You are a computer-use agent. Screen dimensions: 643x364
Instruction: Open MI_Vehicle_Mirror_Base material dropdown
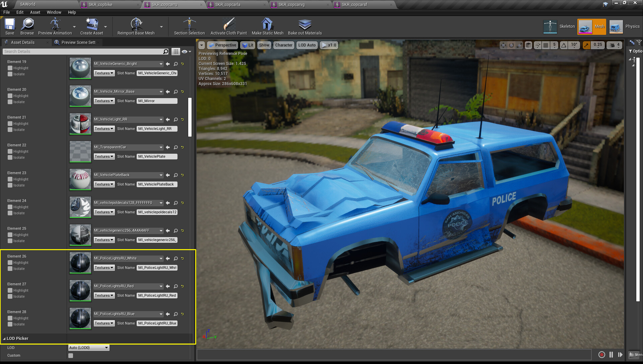tap(128, 91)
